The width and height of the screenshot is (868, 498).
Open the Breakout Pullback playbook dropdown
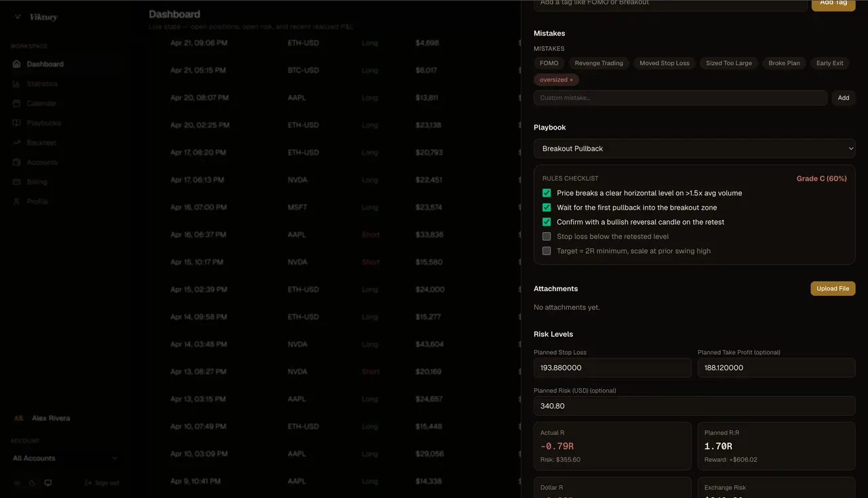(x=694, y=149)
